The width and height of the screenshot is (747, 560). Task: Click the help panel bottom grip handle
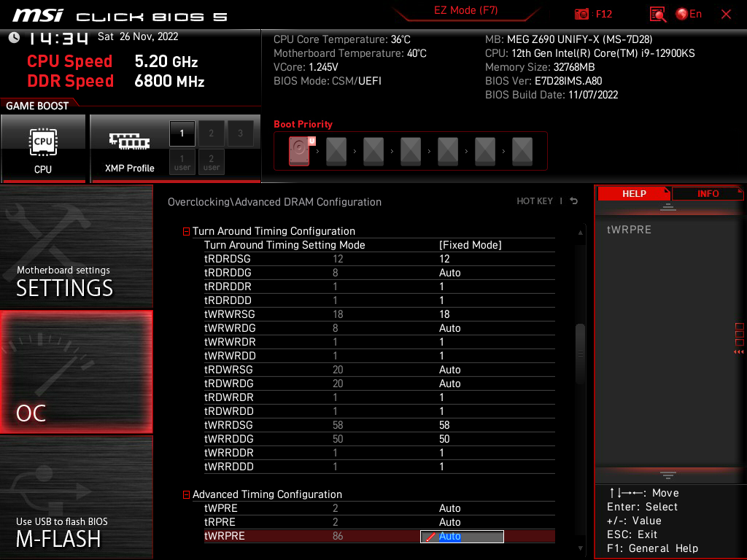(x=668, y=475)
